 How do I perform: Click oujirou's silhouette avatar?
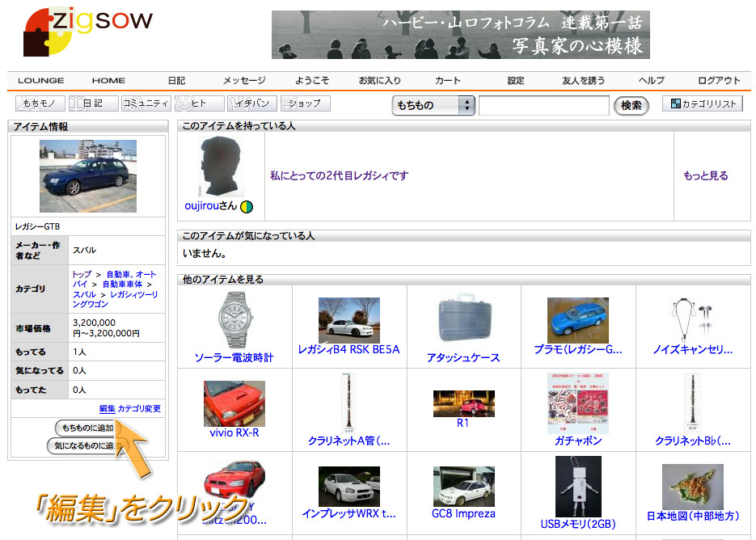pyautogui.click(x=221, y=167)
